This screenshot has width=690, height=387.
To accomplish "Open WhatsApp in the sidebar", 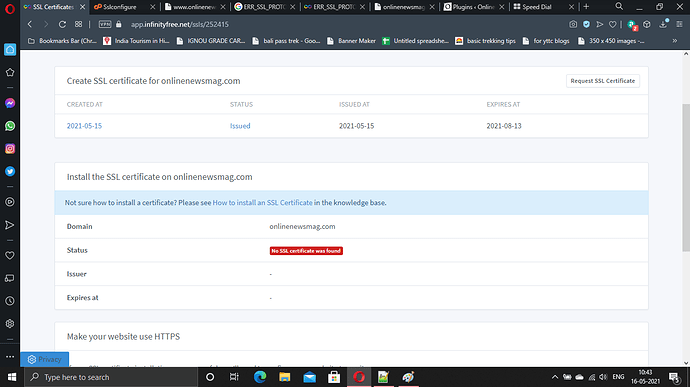I will tap(10, 126).
